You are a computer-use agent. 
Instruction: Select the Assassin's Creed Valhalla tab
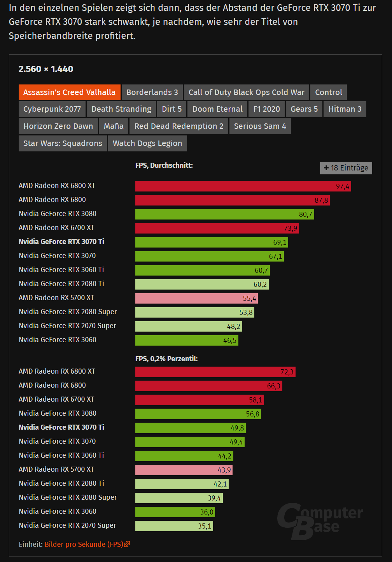(x=70, y=92)
